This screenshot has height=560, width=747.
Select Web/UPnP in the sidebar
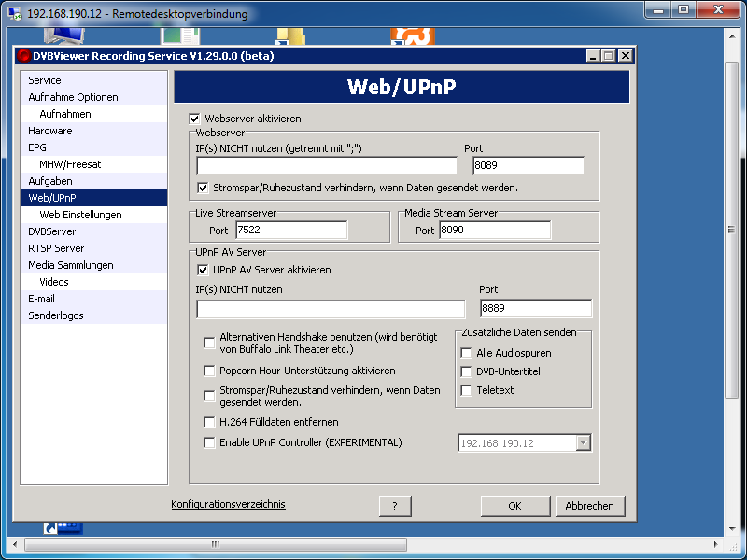tap(94, 198)
